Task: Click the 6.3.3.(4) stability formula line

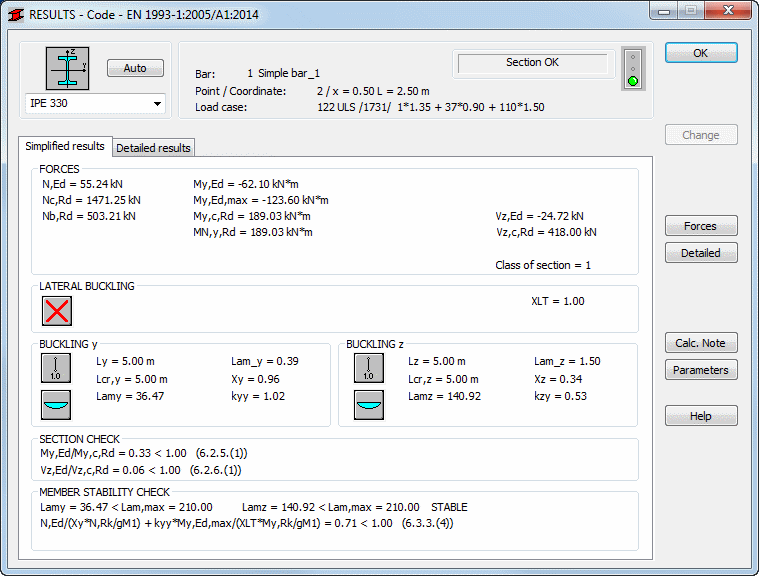Action: pos(247,523)
